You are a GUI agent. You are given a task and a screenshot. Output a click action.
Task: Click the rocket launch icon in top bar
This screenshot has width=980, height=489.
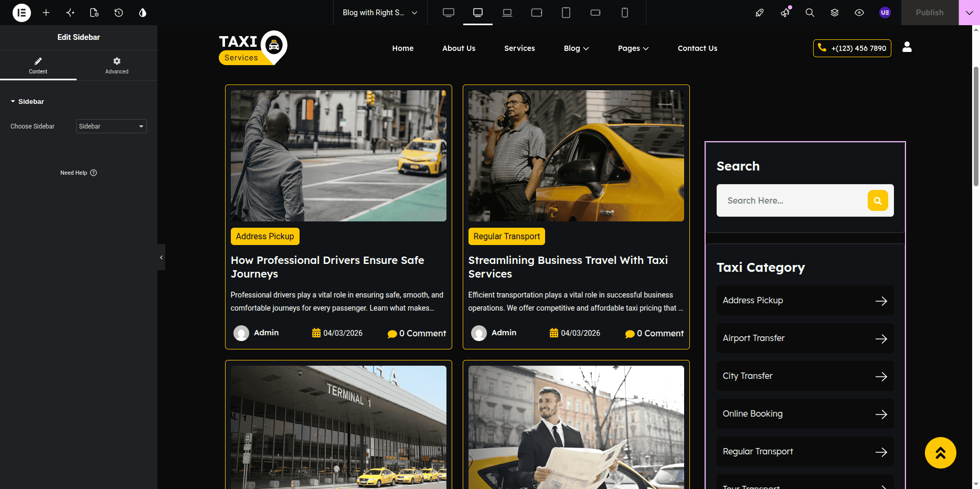(760, 13)
